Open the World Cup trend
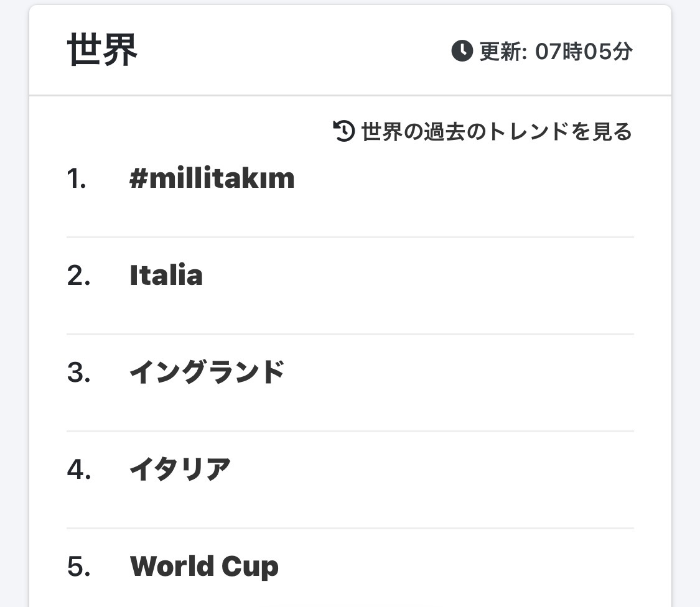 click(x=204, y=567)
